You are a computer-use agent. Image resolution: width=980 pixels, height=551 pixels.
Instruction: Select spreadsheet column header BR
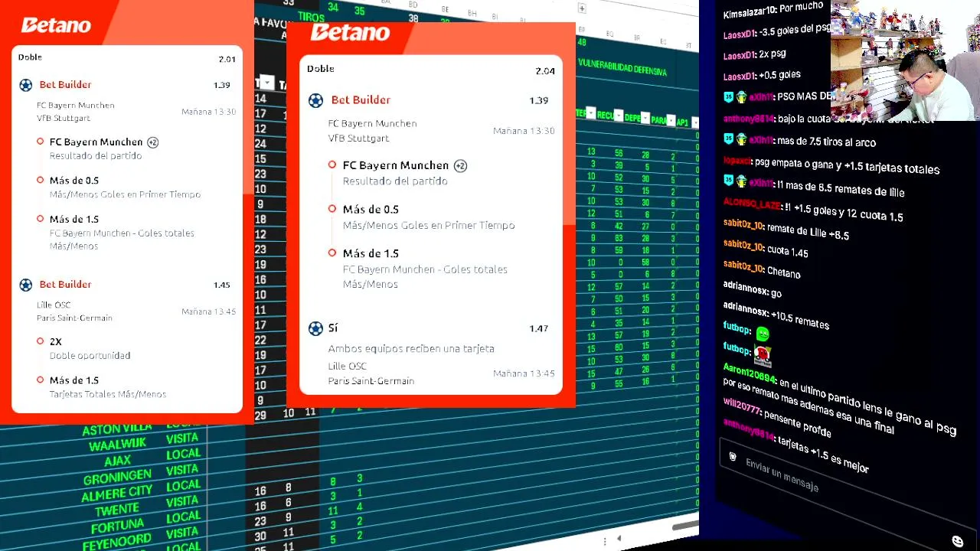[x=637, y=37]
